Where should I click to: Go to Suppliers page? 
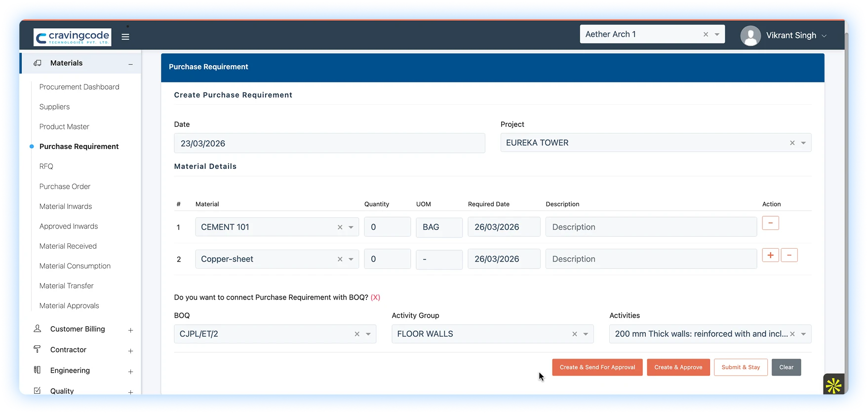[54, 107]
